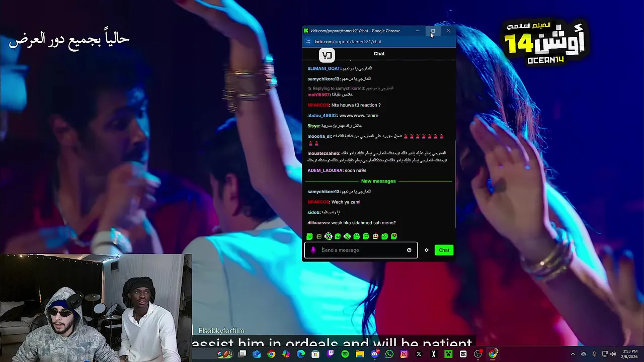
Task: Focus the Send a message input field
Action: pos(361,250)
